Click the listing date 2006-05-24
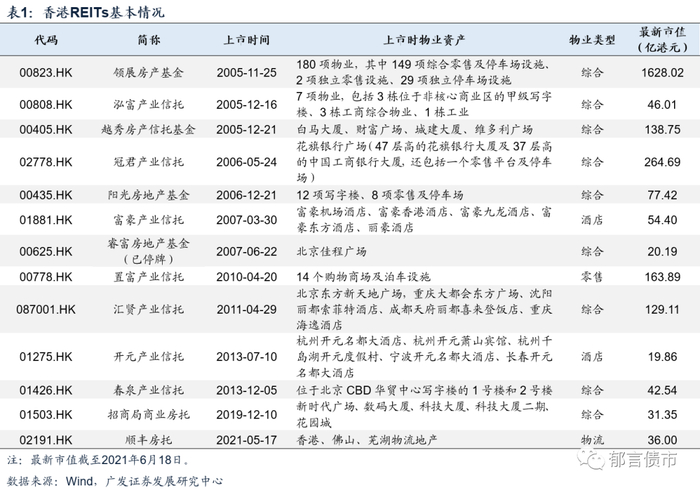 click(x=246, y=162)
